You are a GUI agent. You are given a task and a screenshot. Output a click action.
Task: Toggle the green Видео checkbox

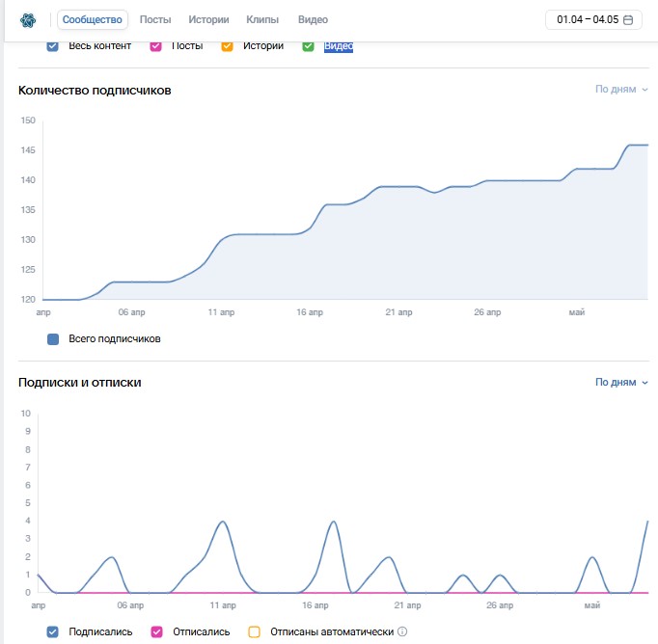click(x=308, y=46)
